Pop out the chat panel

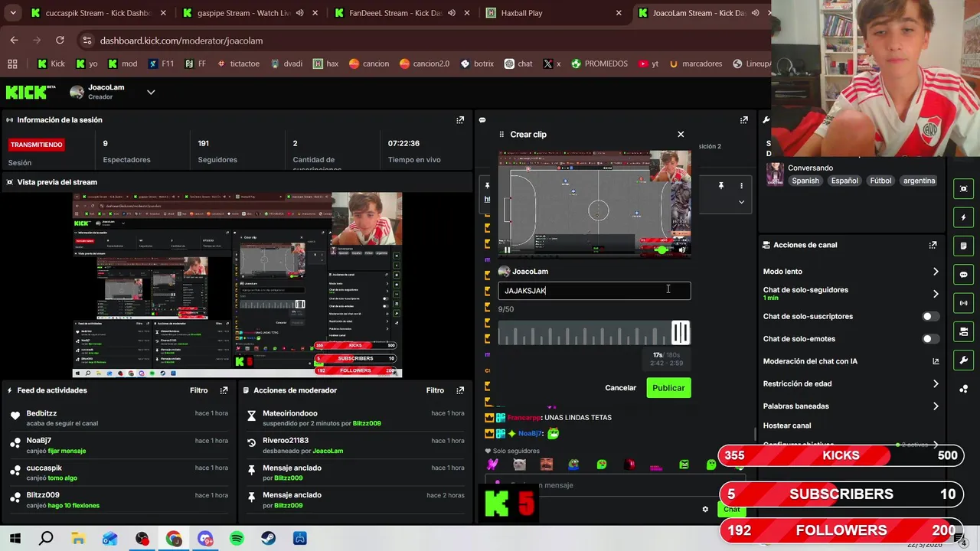(743, 120)
